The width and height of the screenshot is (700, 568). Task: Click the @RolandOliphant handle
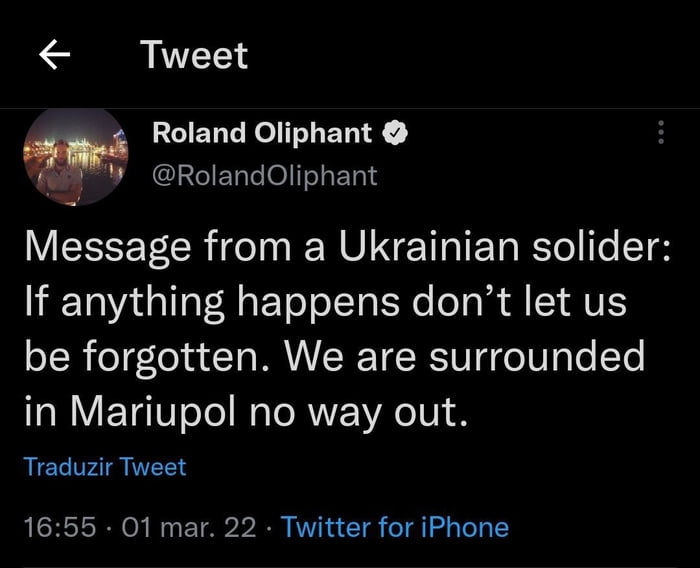[x=264, y=175]
